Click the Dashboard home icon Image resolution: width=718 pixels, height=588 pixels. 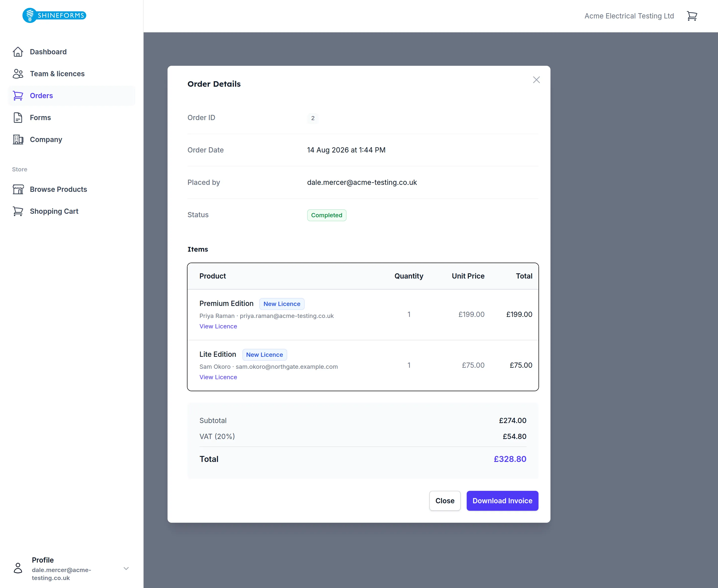pos(18,52)
